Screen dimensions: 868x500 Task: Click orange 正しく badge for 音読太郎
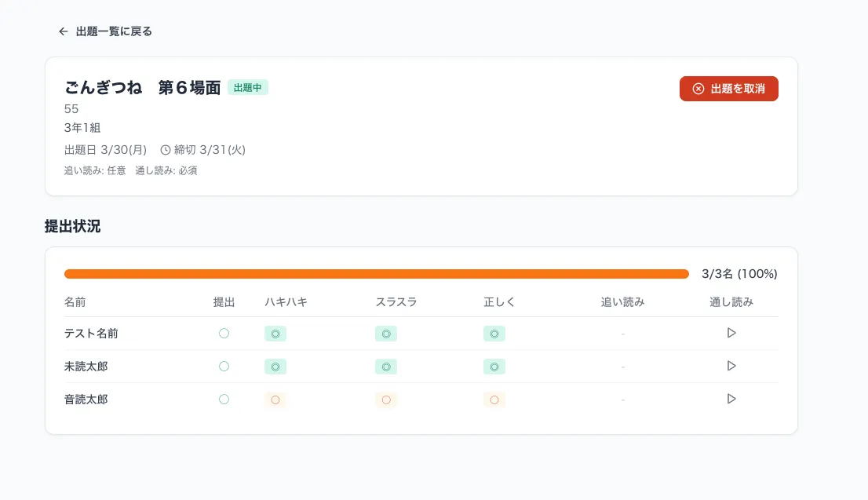tap(494, 400)
